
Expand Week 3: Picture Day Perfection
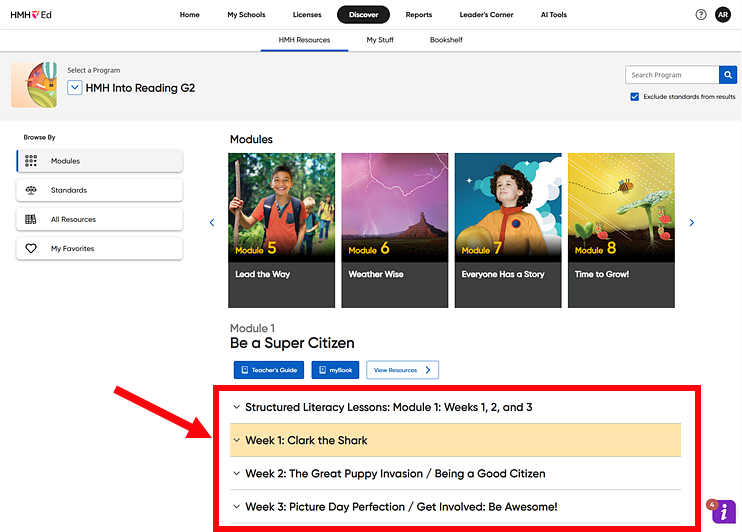click(455, 506)
